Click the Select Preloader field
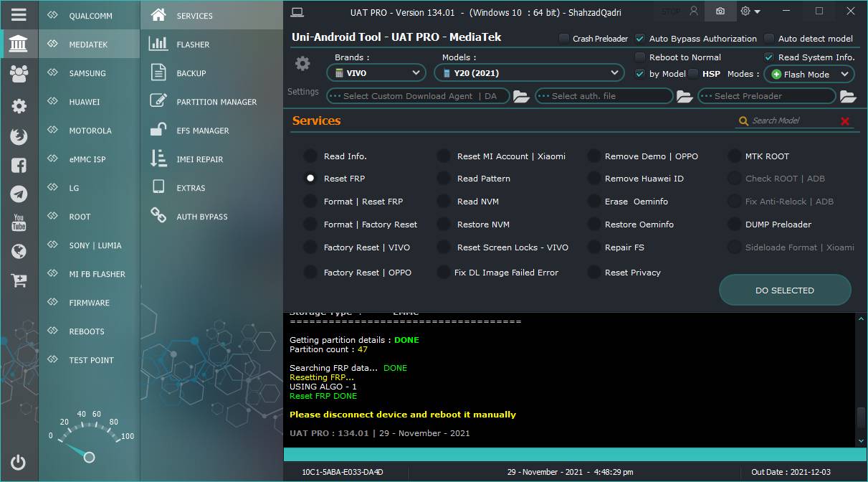This screenshot has height=482, width=868. [x=767, y=96]
